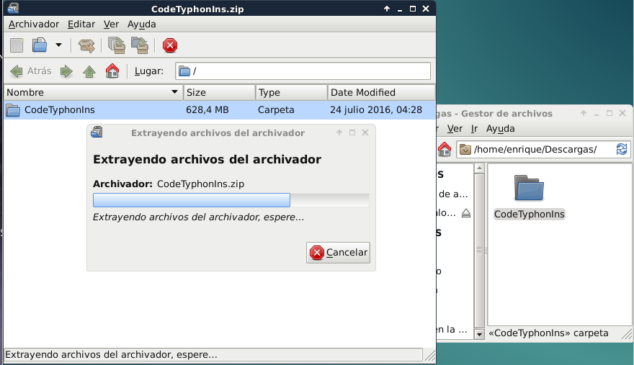Click the extract files toolbar icon
This screenshot has width=634, height=365.
pyautogui.click(x=87, y=45)
